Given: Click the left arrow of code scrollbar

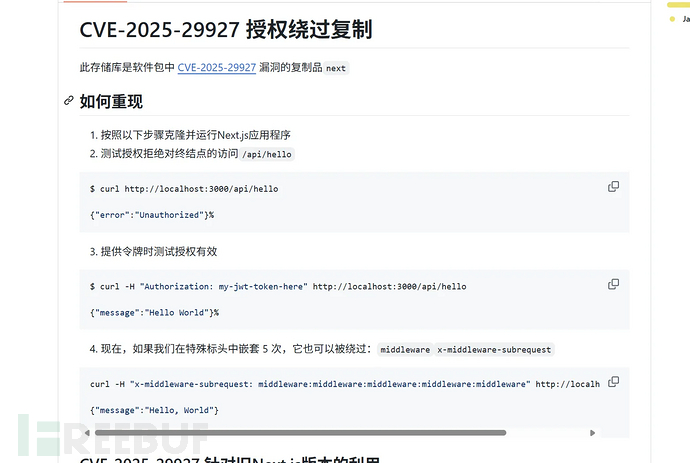Looking at the screenshot, I should click(87, 433).
